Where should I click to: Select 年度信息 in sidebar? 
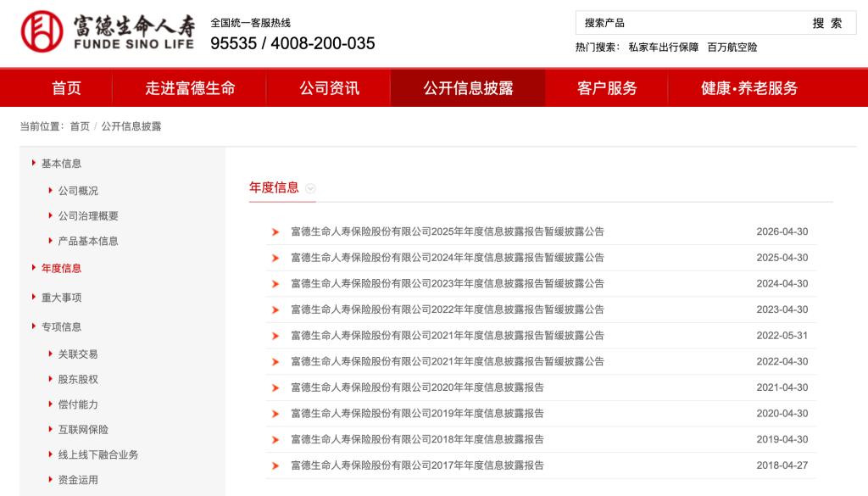click(x=61, y=268)
